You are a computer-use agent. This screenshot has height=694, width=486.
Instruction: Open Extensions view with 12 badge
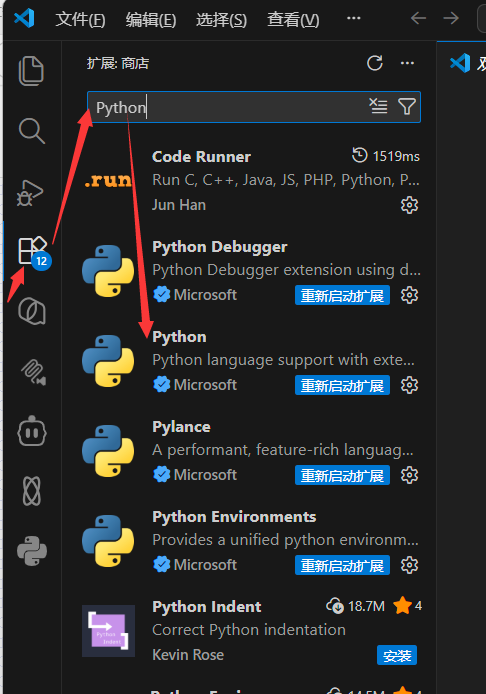pyautogui.click(x=34, y=252)
